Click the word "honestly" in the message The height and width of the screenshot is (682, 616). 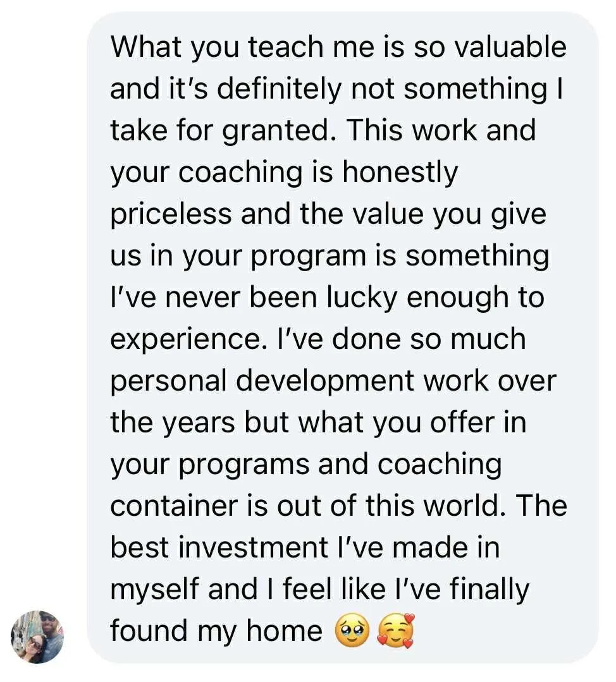coord(399,172)
